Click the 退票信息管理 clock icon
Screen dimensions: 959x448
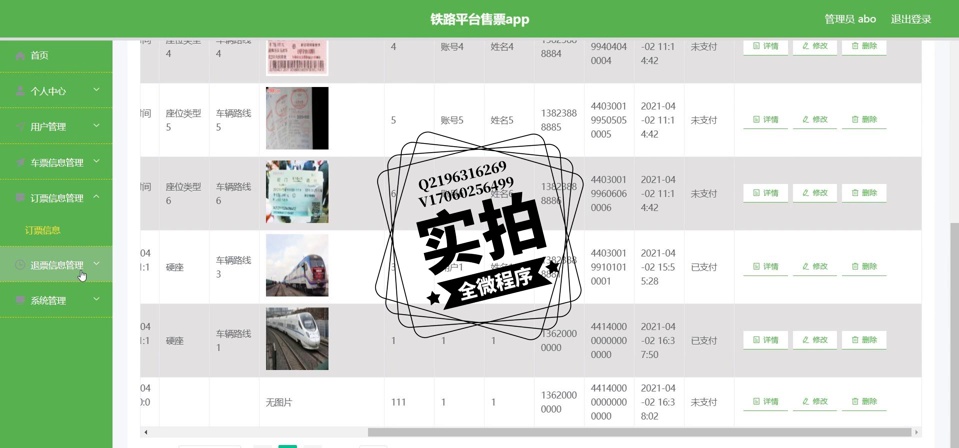(20, 265)
